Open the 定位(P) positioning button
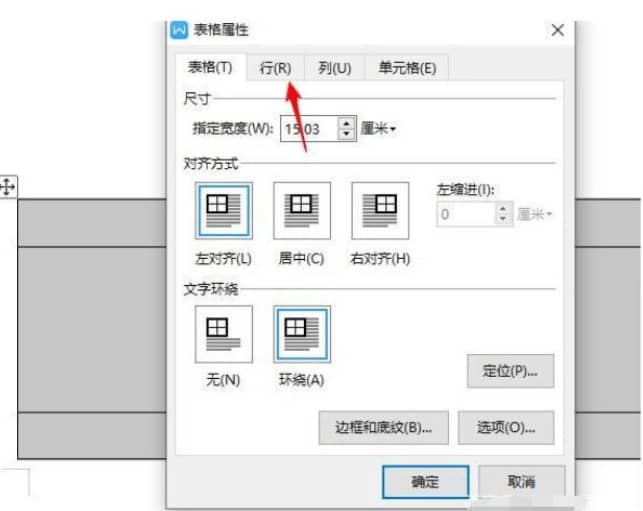The height and width of the screenshot is (511, 643). (510, 371)
